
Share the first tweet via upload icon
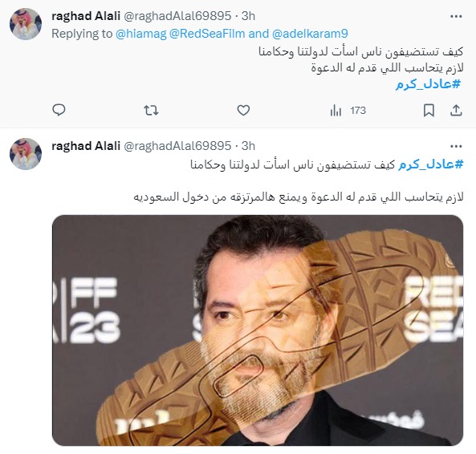[456, 111]
